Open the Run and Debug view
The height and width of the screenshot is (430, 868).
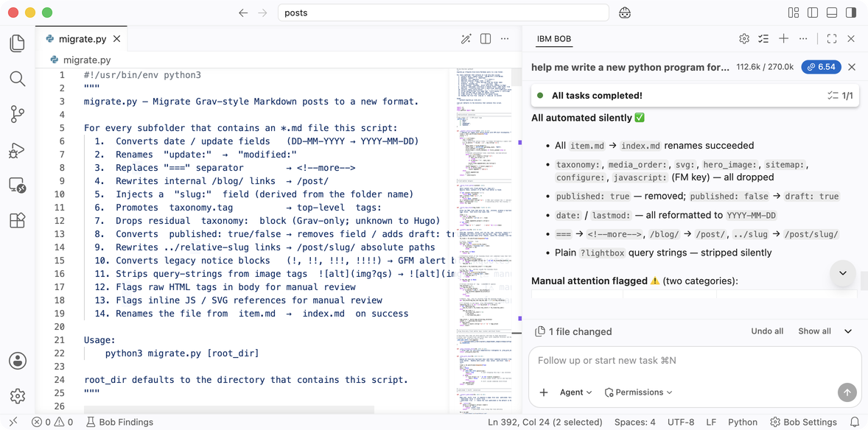(x=17, y=150)
